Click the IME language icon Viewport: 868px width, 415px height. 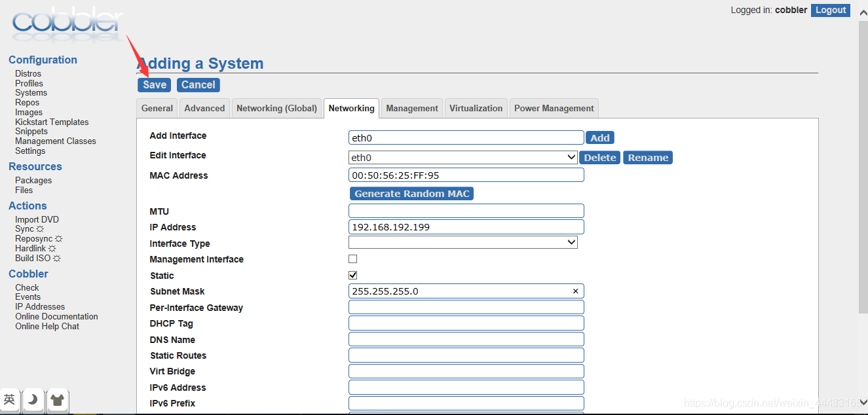tap(10, 400)
